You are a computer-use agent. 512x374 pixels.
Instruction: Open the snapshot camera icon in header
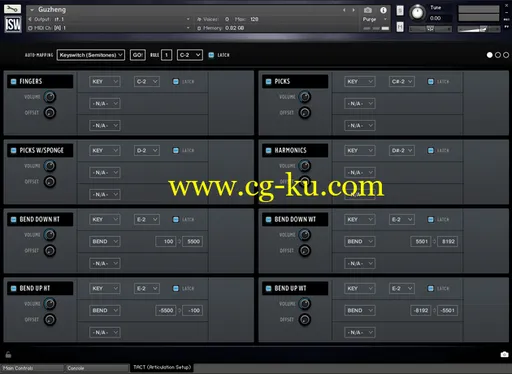tap(368, 10)
